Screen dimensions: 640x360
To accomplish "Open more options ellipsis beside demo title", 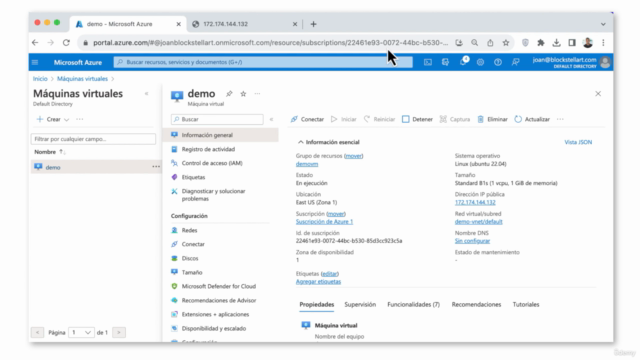I will click(257, 94).
